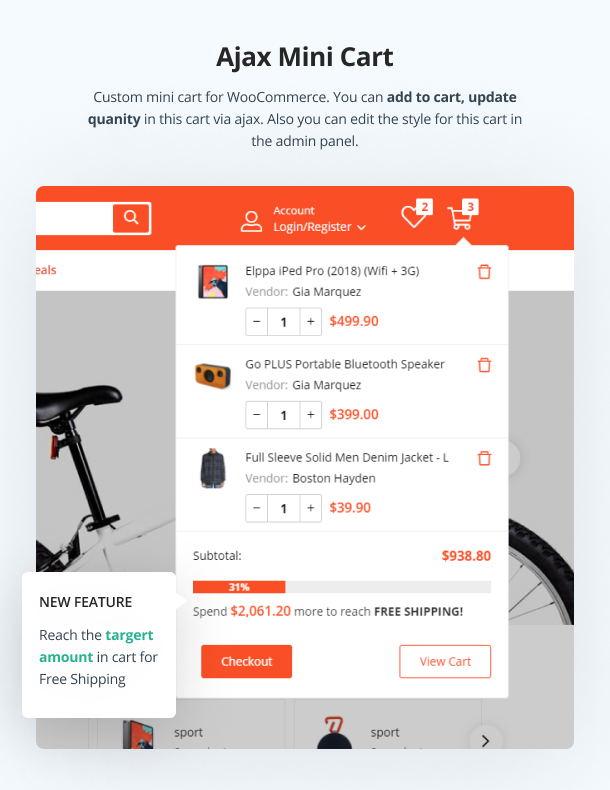Click next arrow in product carousel

pyautogui.click(x=485, y=741)
